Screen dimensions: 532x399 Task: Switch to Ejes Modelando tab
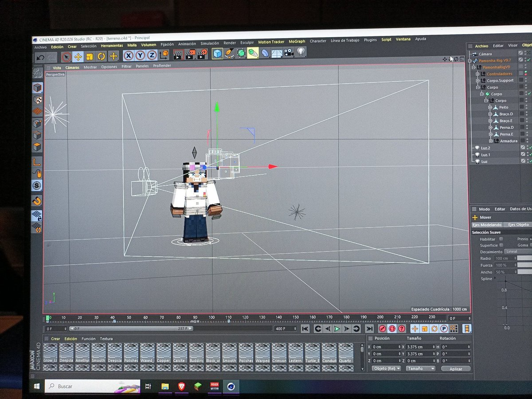(487, 225)
